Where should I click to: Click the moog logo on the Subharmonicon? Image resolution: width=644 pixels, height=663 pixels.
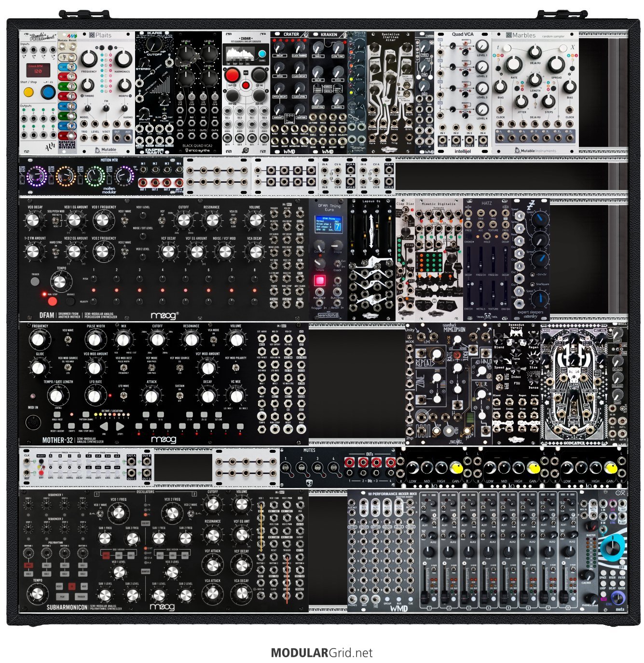pyautogui.click(x=162, y=607)
